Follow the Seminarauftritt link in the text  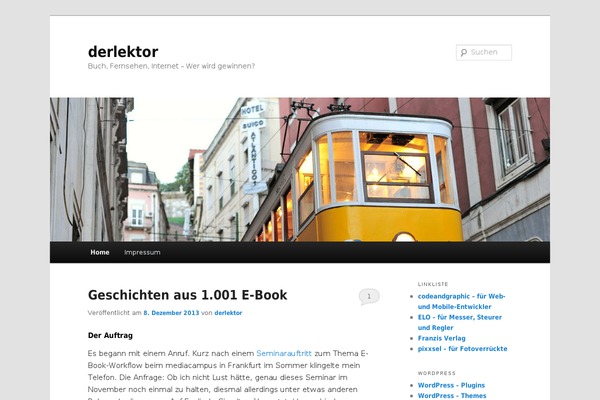tap(284, 353)
